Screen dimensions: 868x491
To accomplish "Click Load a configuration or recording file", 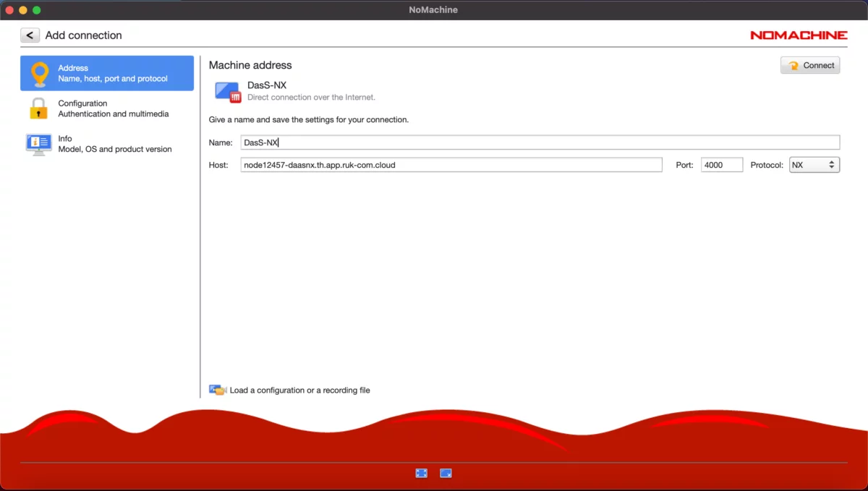I will pos(299,390).
